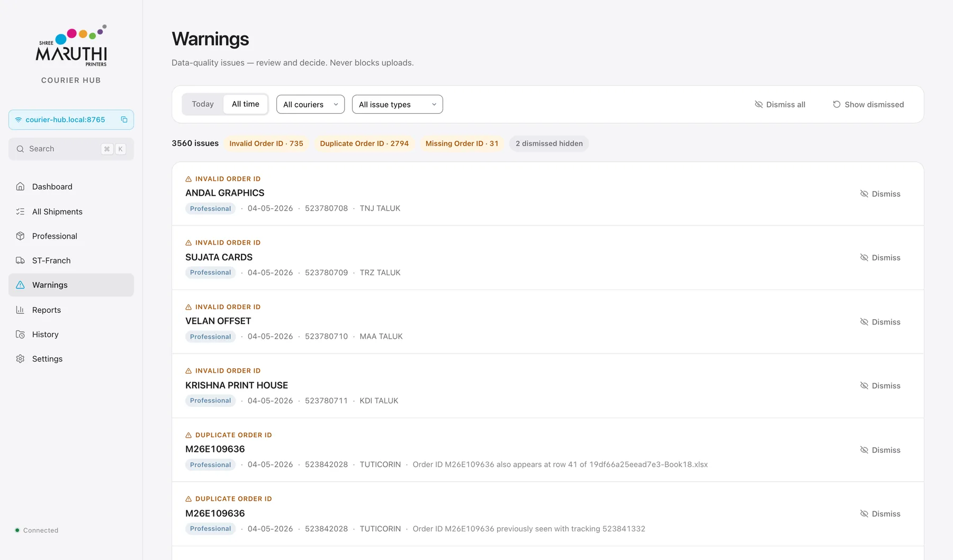This screenshot has height=560, width=953.
Task: Open the ST-Franch courier page
Action: click(71, 260)
